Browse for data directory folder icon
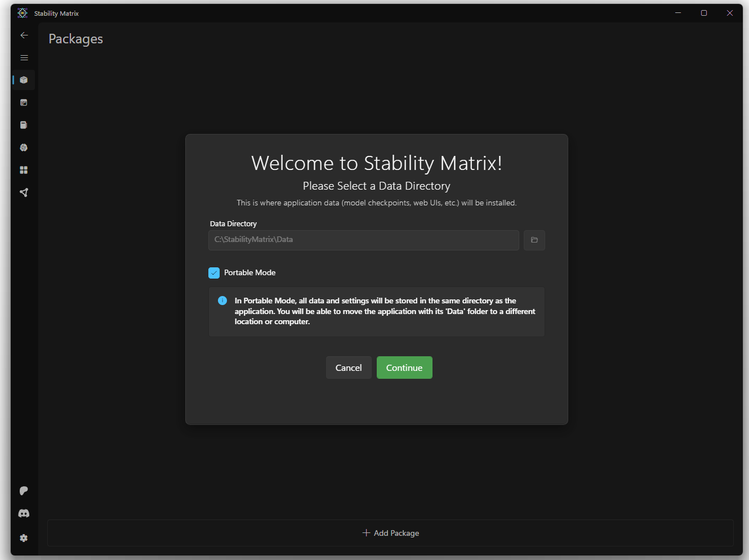 click(534, 240)
